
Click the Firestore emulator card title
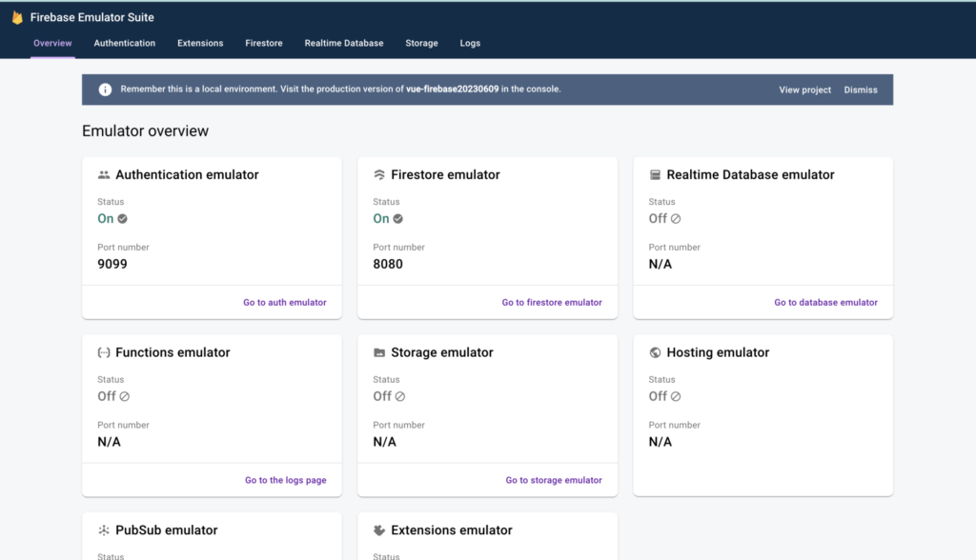point(446,175)
